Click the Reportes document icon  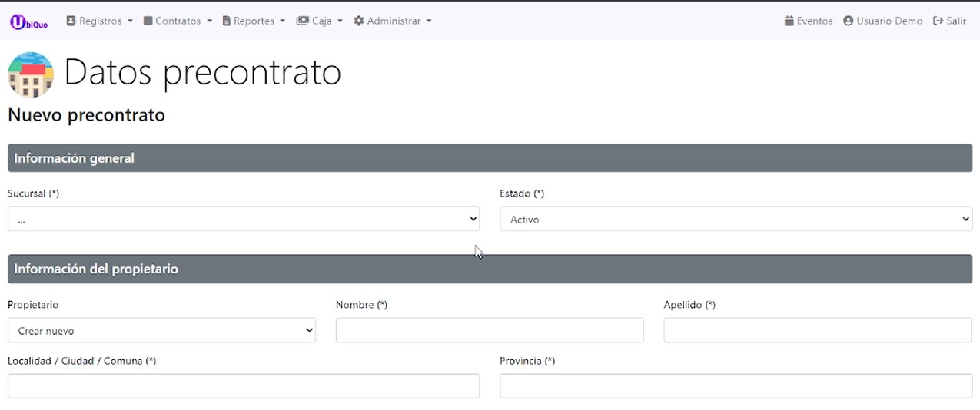point(227,21)
